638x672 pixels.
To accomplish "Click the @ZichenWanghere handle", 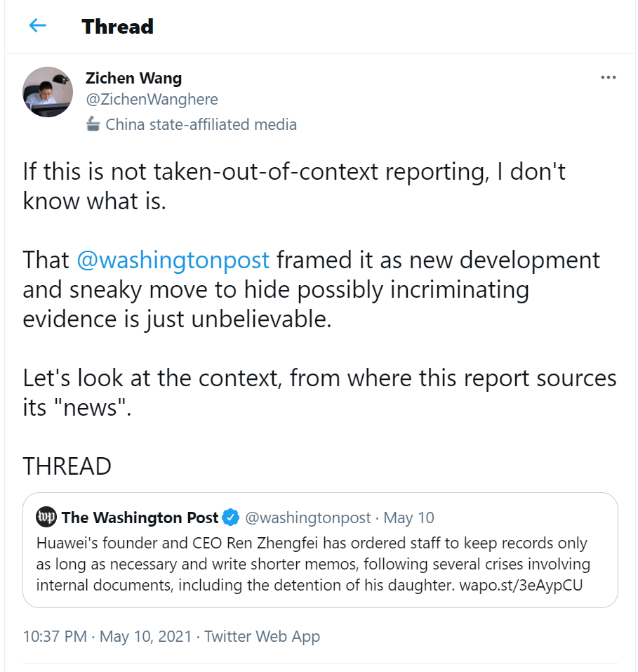I will pos(152,100).
